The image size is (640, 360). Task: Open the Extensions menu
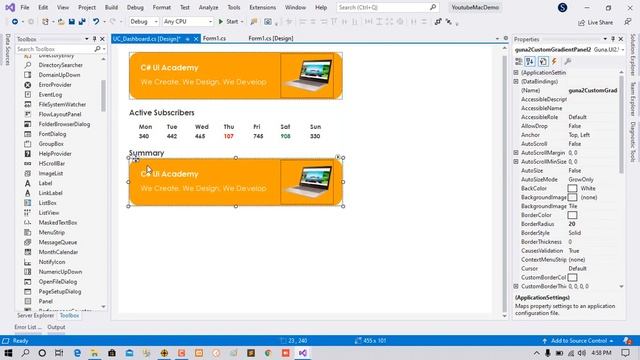[x=262, y=7]
